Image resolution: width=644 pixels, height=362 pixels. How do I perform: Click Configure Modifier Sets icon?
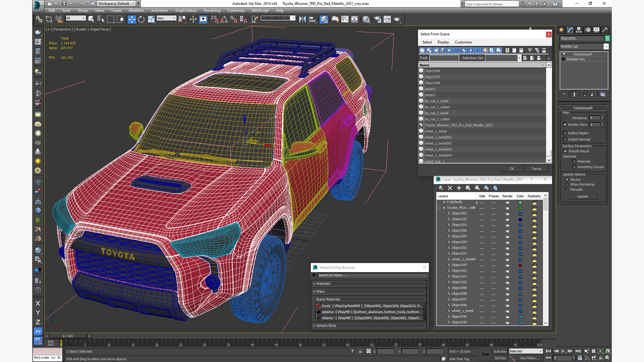coord(603,95)
